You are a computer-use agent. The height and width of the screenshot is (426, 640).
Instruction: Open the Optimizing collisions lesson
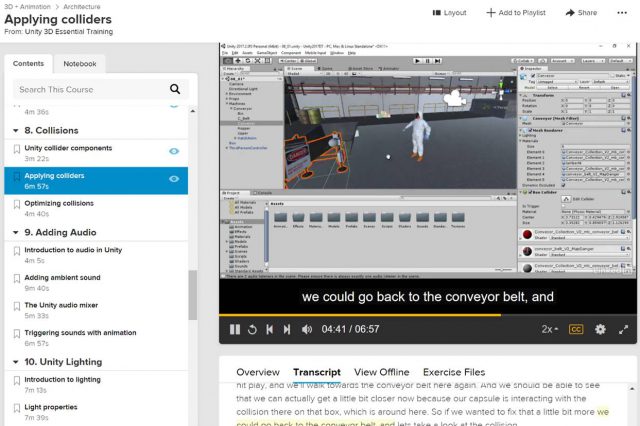point(59,203)
